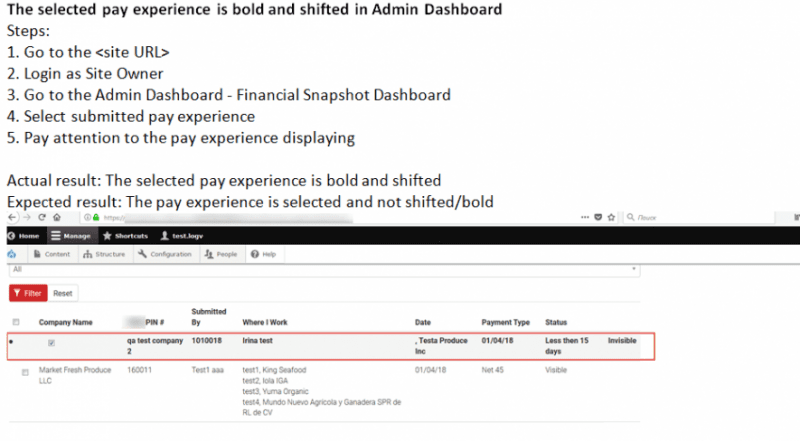800x441 pixels.
Task: Click the browser search field
Action: 700,217
